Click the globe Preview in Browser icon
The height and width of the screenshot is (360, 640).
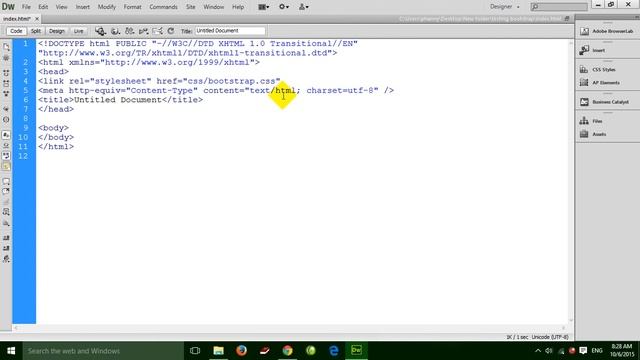pyautogui.click(x=116, y=31)
